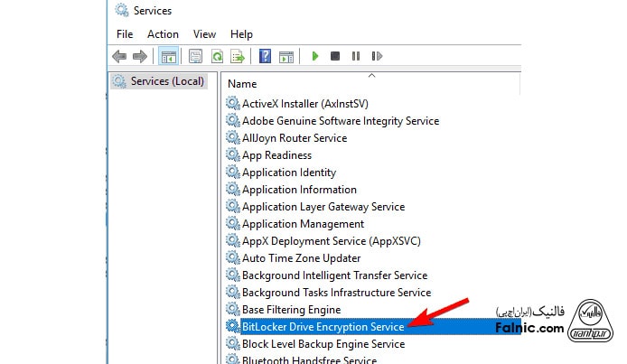Open the File menu
This screenshot has width=627, height=364.
(x=125, y=33)
